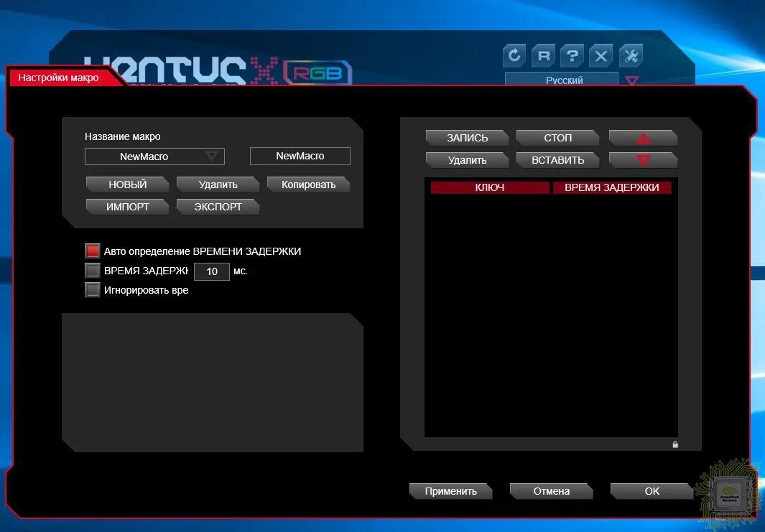
Task: Check the Игнорировать время checkbox
Action: (92, 289)
